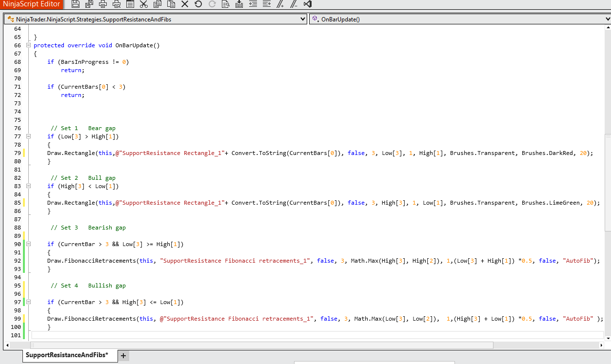Click "AutoFib" string on line 92
611x364 pixels.
click(578, 261)
